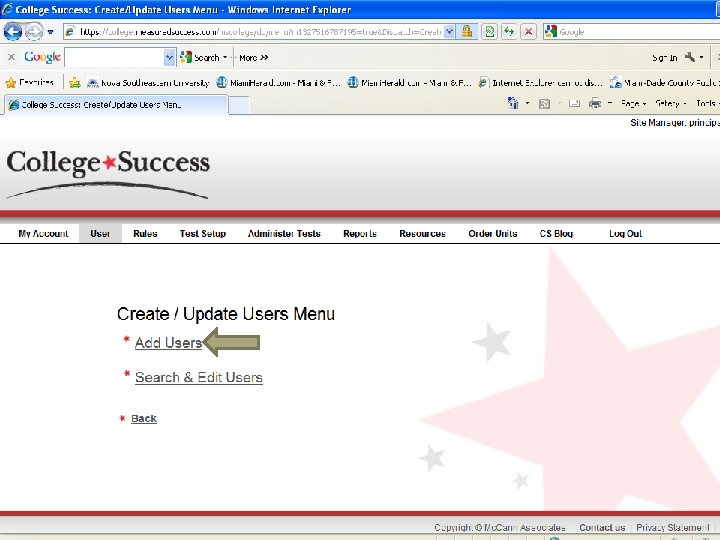Image resolution: width=720 pixels, height=540 pixels.
Task: Open the Administer Tests menu item
Action: pos(284,233)
